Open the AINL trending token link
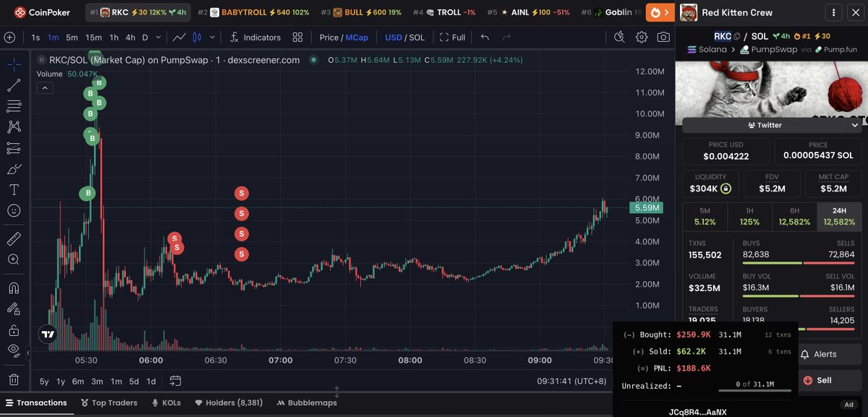The width and height of the screenshot is (868, 417). (x=529, y=12)
